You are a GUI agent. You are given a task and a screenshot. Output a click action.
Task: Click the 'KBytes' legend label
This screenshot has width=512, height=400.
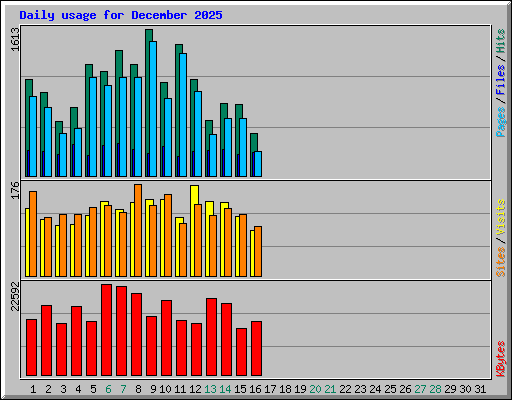500,359
